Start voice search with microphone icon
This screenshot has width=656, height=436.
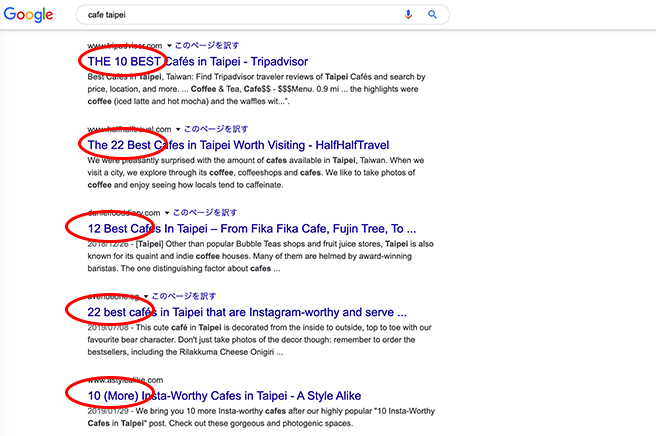408,15
